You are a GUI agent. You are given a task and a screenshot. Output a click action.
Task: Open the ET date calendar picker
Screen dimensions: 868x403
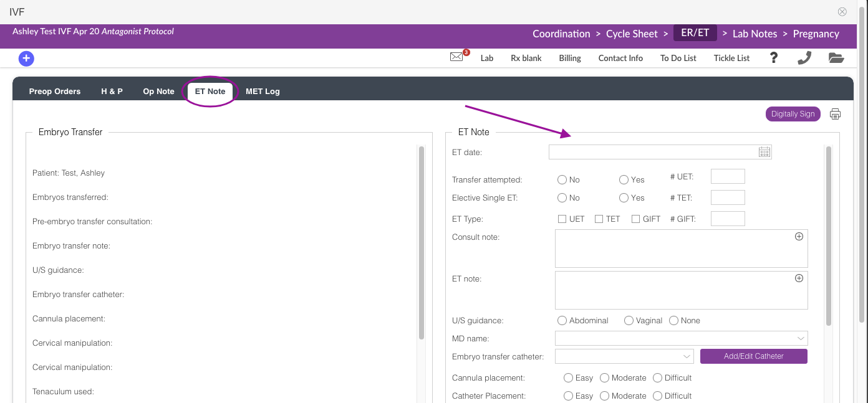coord(764,152)
